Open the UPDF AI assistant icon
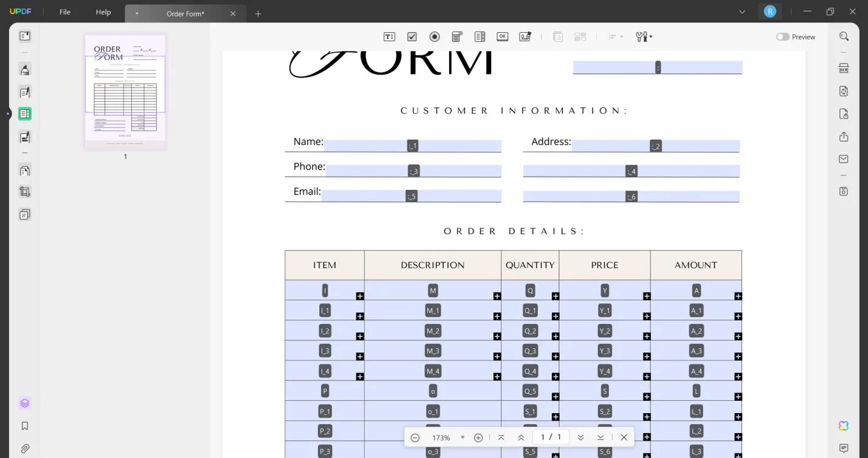 [x=844, y=426]
